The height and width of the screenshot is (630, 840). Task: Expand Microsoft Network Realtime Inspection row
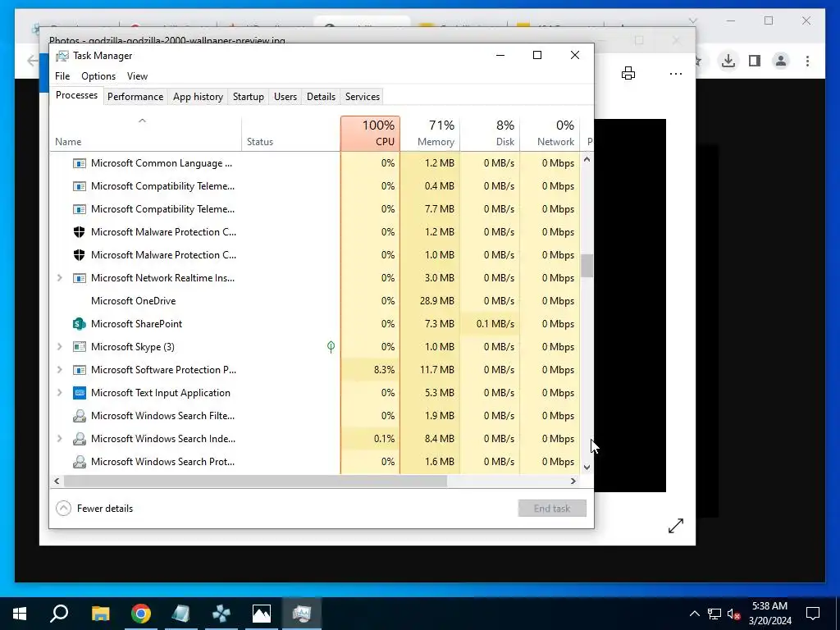(59, 278)
